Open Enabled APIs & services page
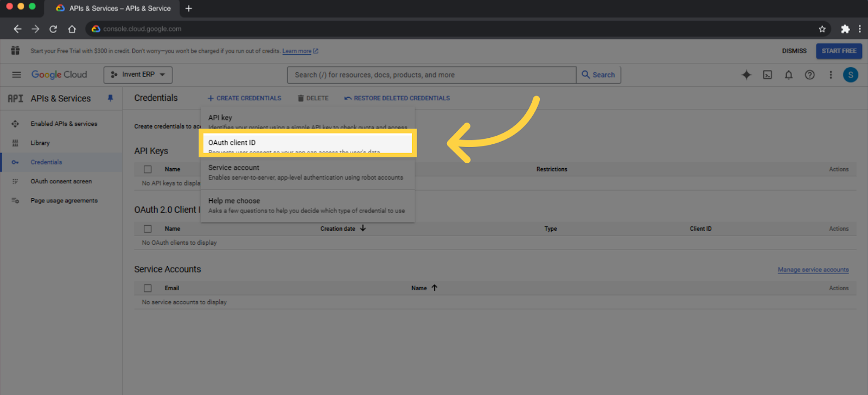The height and width of the screenshot is (395, 868). click(x=64, y=124)
